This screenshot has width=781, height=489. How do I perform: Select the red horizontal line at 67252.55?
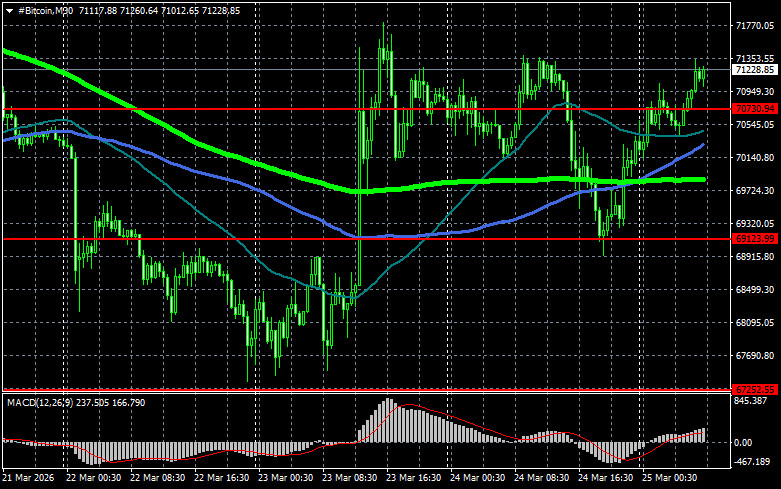pos(366,389)
